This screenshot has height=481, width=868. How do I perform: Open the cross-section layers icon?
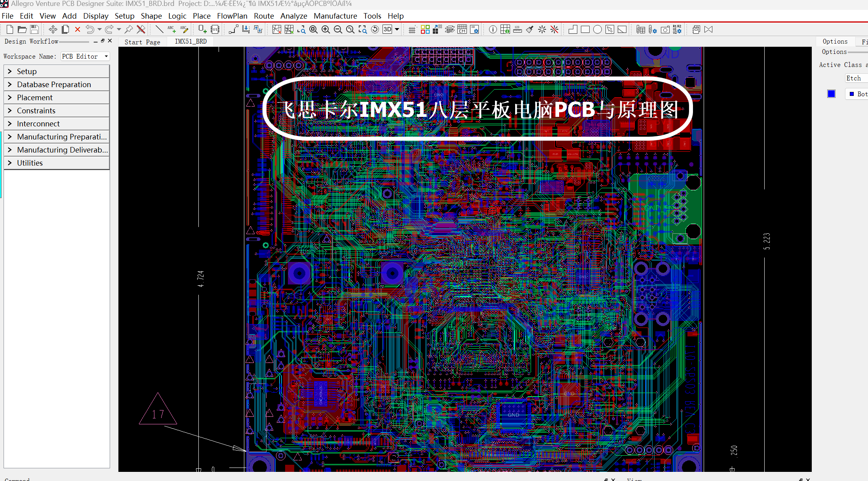point(450,29)
